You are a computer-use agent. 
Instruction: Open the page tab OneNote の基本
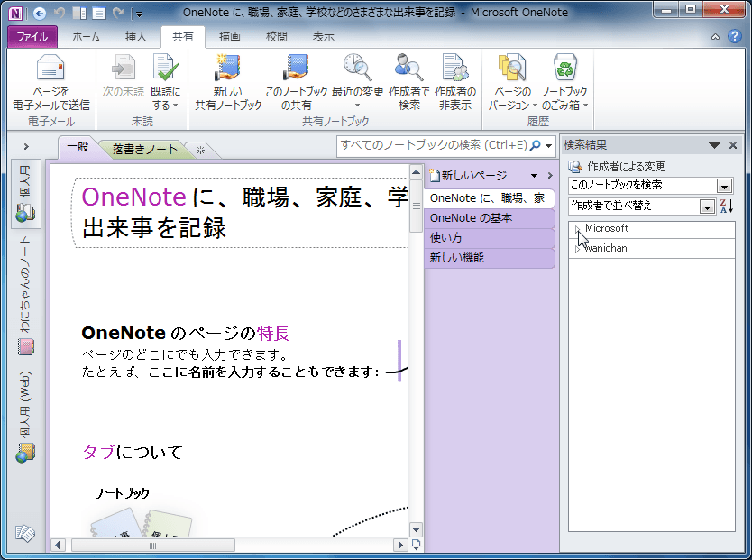(490, 218)
